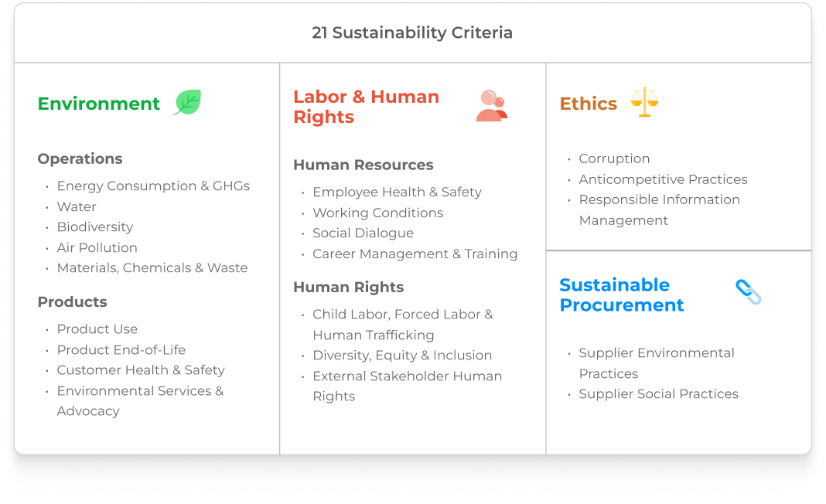Select the Labor & Human Rights heading
The height and width of the screenshot is (504, 826).
[x=366, y=107]
